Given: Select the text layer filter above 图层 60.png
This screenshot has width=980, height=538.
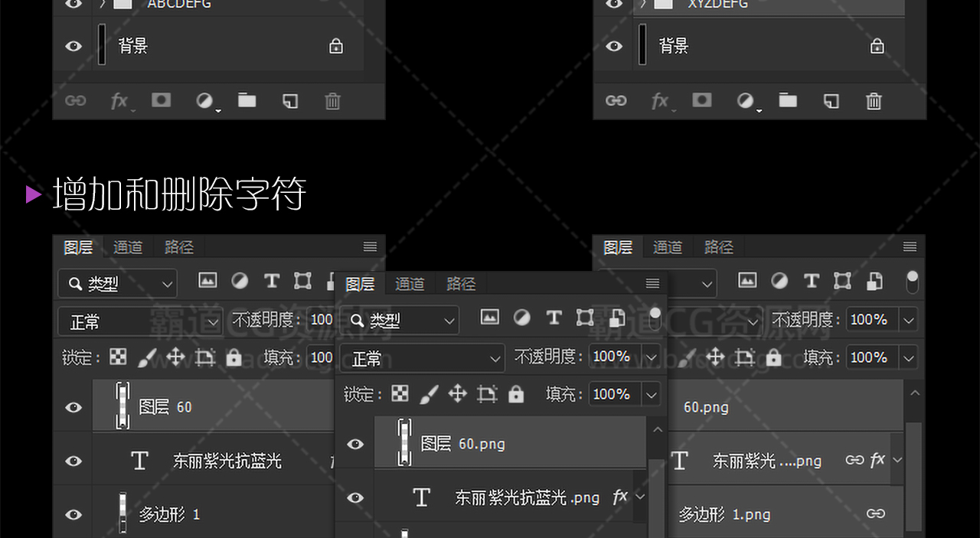Looking at the screenshot, I should pos(554,318).
